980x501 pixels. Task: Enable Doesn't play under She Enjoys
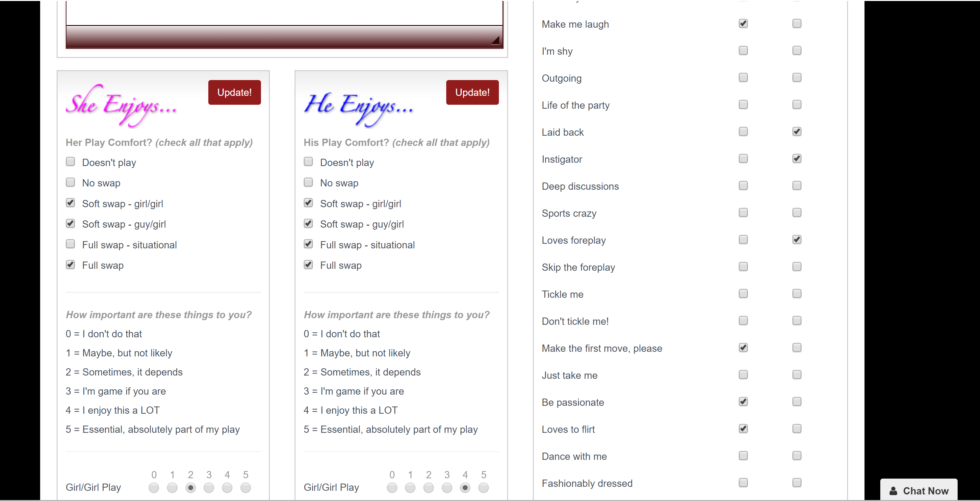click(71, 162)
